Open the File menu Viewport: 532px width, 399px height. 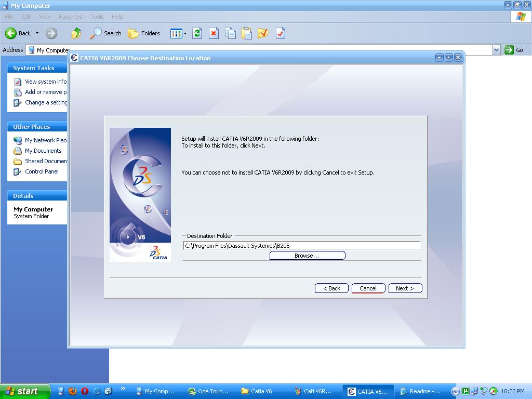tap(9, 17)
